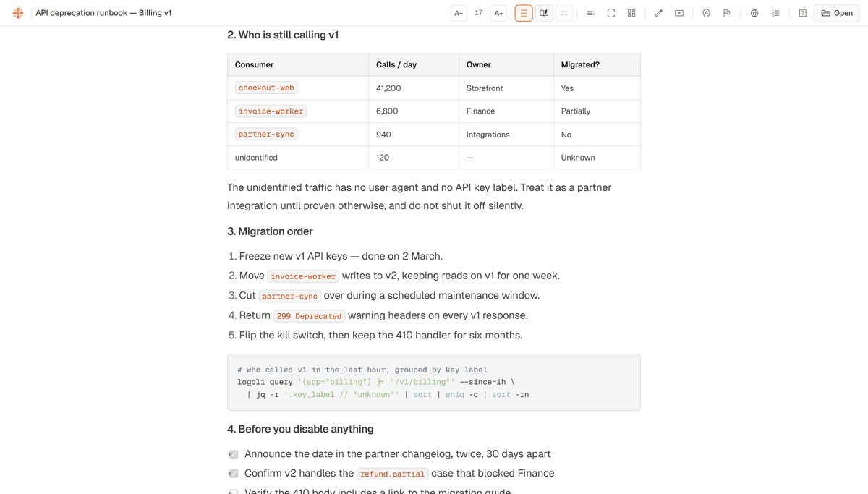Screen dimensions: 868x494
Task: Click heading '4. Before you disable anything'
Action: [x=300, y=429]
